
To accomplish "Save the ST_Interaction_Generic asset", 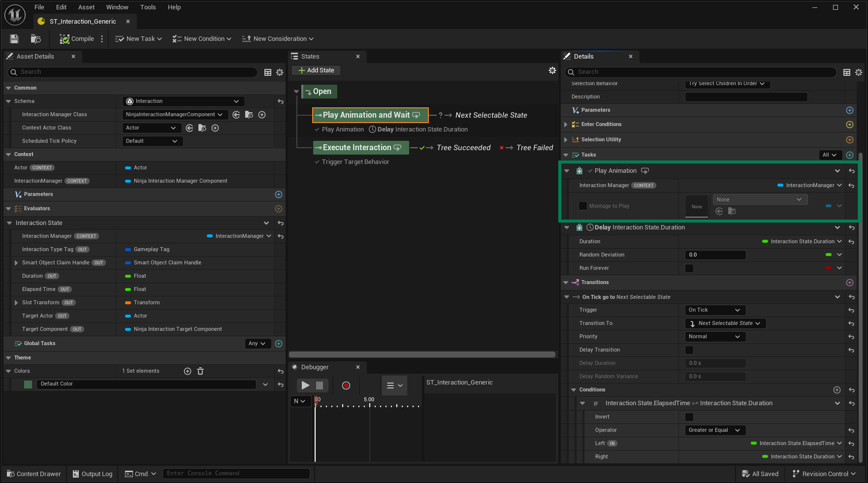I will (x=14, y=38).
